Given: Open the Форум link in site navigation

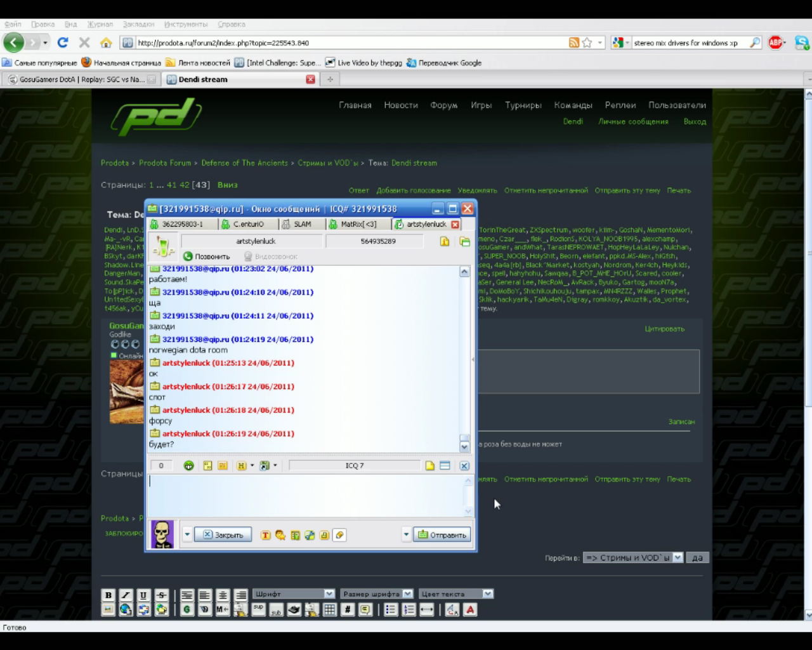Looking at the screenshot, I should click(x=444, y=105).
